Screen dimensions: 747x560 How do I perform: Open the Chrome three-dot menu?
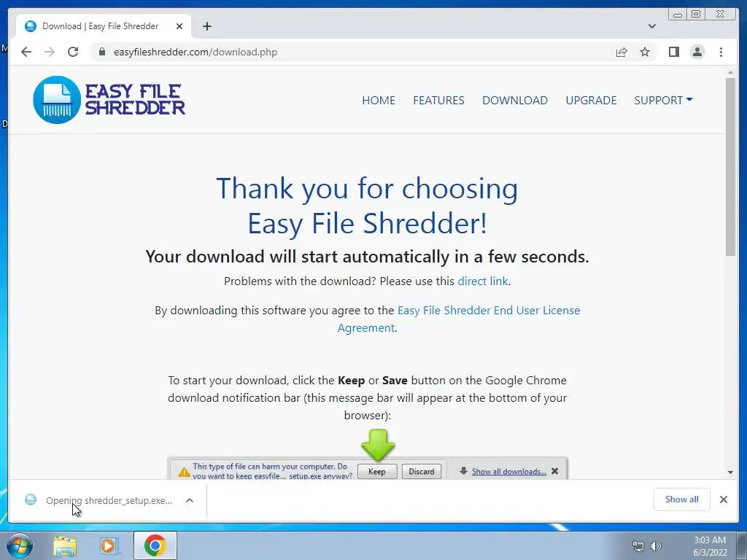coord(721,52)
